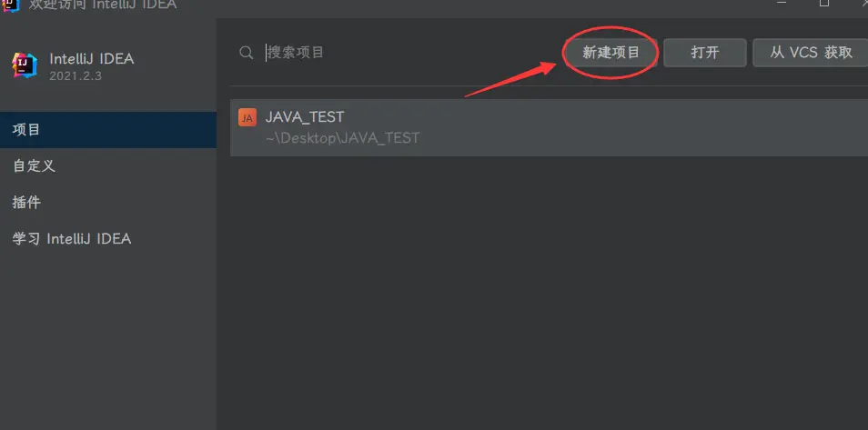Click the magnifier search icon

[246, 53]
